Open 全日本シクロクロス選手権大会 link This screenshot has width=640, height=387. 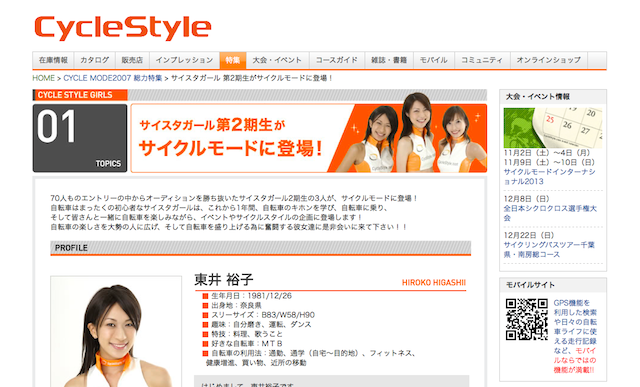[x=550, y=213]
